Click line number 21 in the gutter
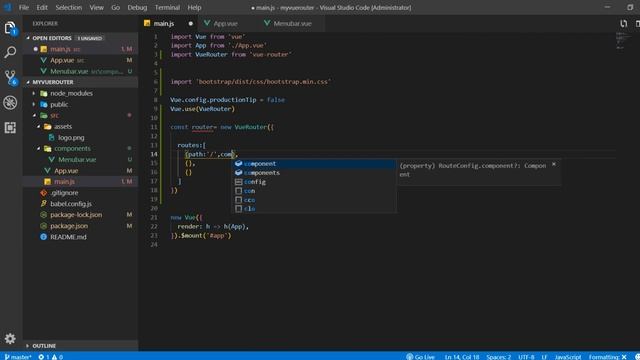This screenshot has height=360, width=640. click(x=154, y=218)
